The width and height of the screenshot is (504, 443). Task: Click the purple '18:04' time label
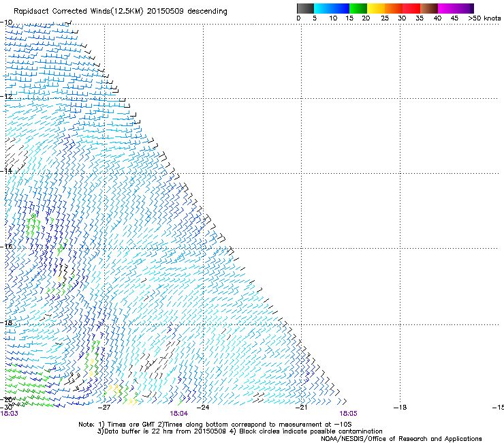(179, 414)
